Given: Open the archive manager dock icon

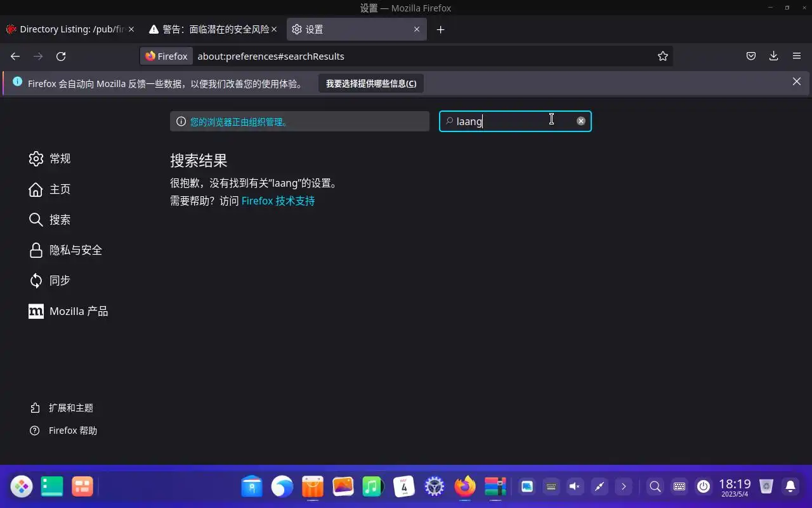Looking at the screenshot, I should coord(495,486).
